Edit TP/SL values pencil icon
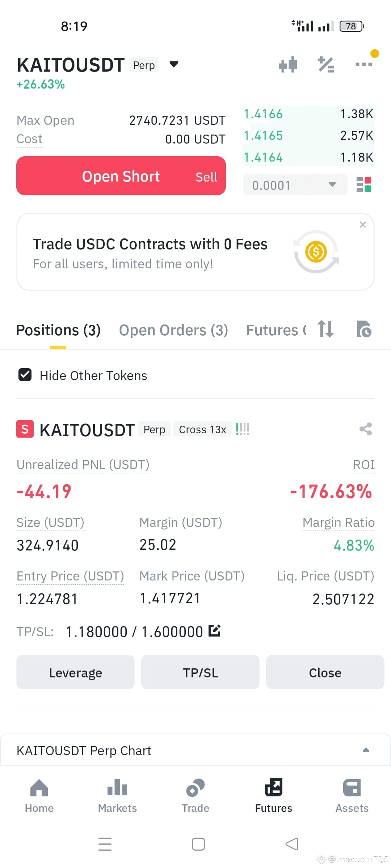Image resolution: width=391 pixels, height=868 pixels. point(214,631)
